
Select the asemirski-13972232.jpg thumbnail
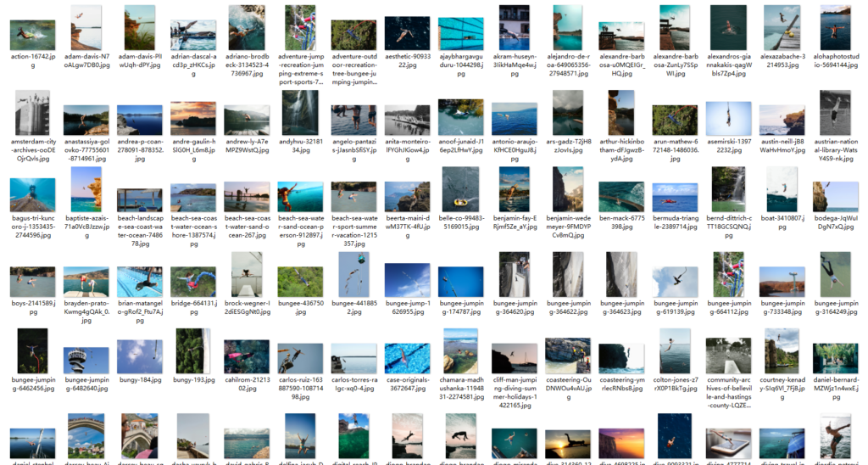[x=729, y=119]
